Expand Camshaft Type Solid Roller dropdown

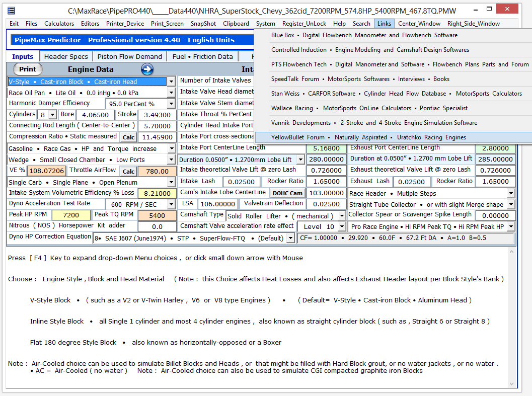(x=342, y=216)
